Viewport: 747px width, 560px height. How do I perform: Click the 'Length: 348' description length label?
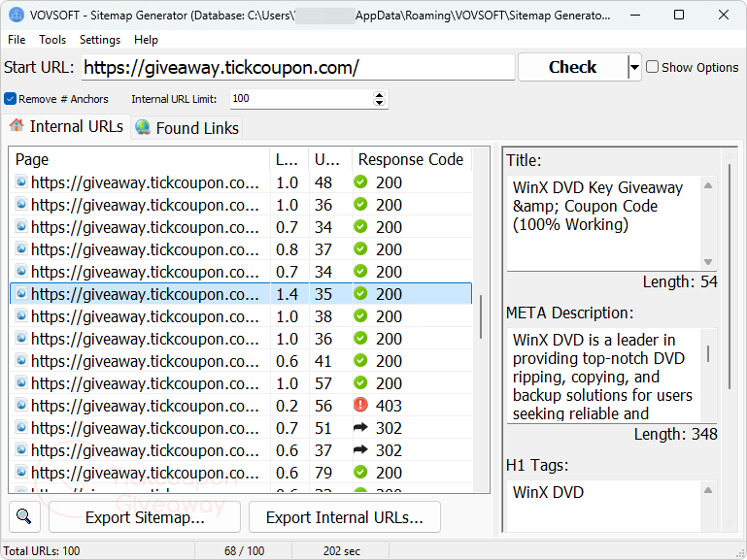[675, 434]
